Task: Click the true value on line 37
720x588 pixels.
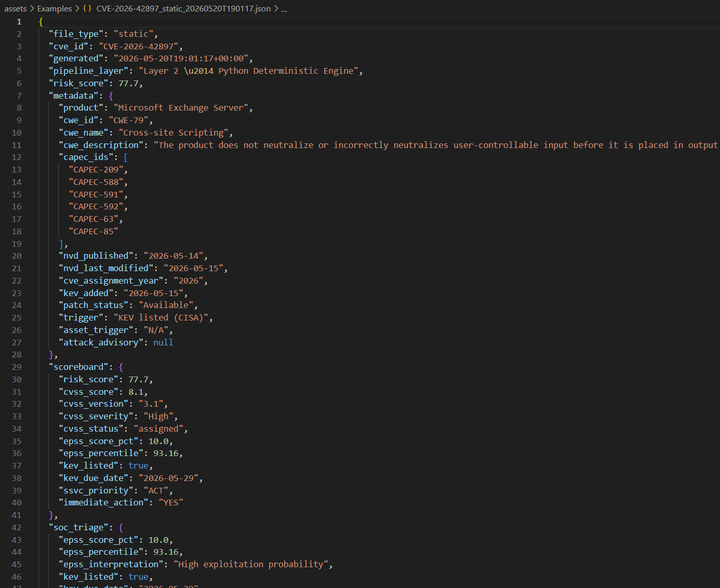Action: pyautogui.click(x=139, y=465)
